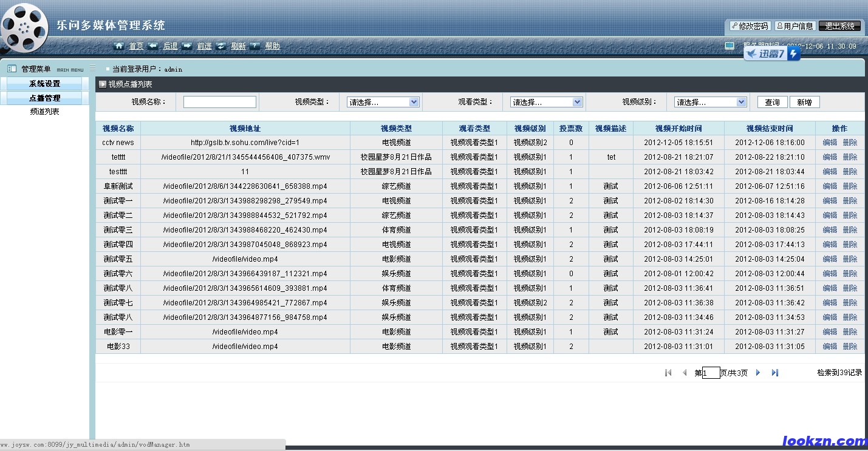Go to next page with blue arrow
Image resolution: width=868 pixels, height=451 pixels.
(758, 373)
